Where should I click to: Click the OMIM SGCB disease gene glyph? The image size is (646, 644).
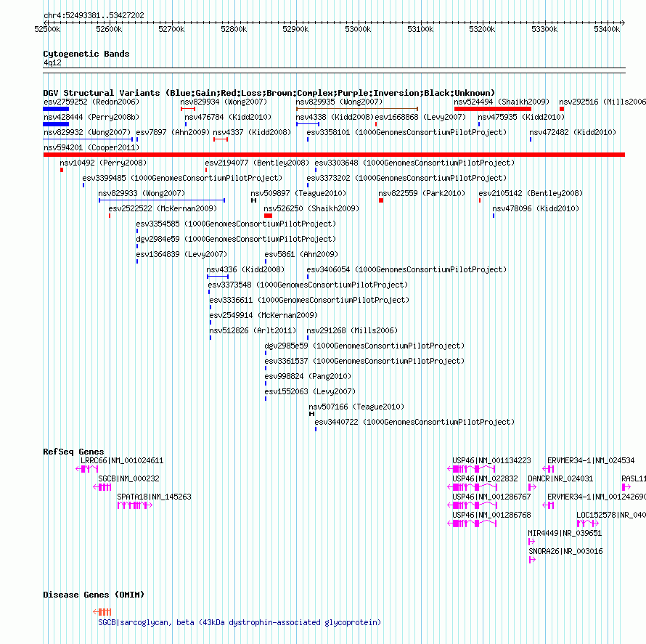(102, 612)
